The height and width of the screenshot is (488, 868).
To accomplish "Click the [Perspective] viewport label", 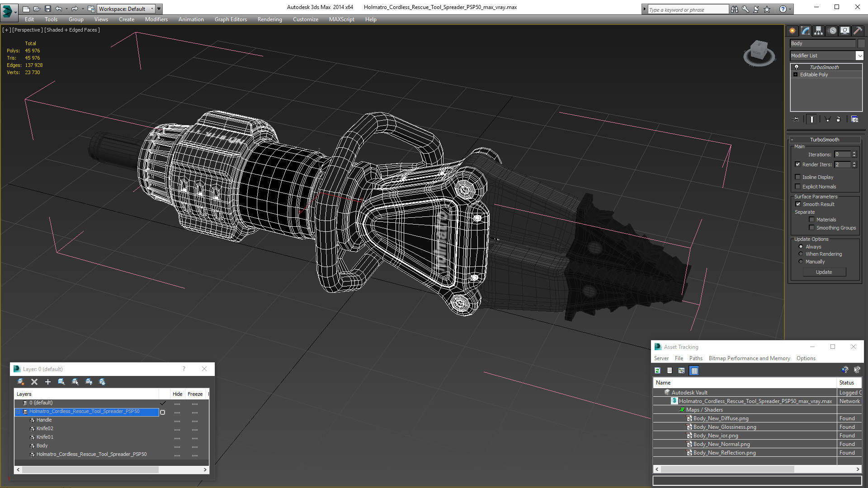I will 28,30.
